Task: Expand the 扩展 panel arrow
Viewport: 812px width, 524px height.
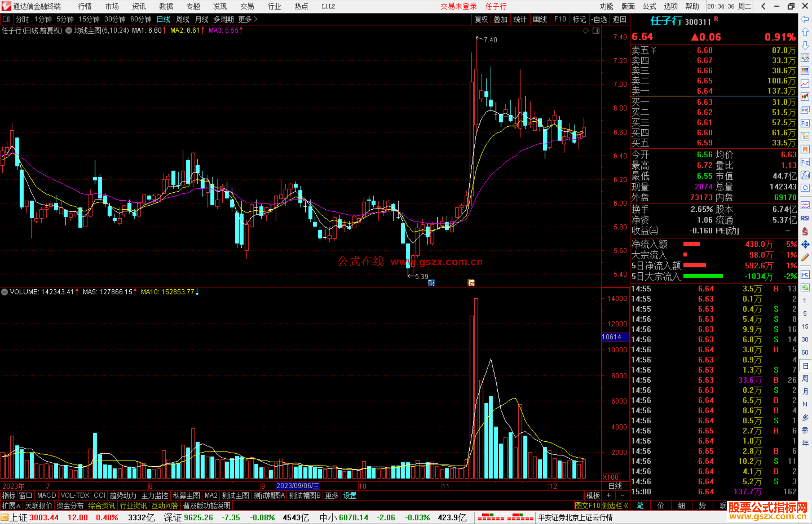Action: (x=11, y=506)
